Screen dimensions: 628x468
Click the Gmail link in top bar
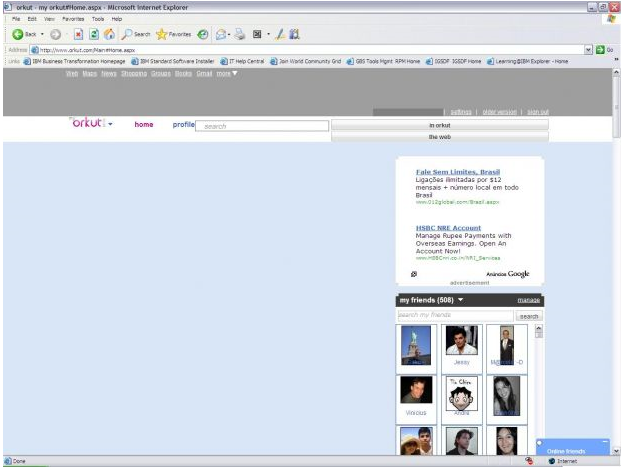[204, 73]
